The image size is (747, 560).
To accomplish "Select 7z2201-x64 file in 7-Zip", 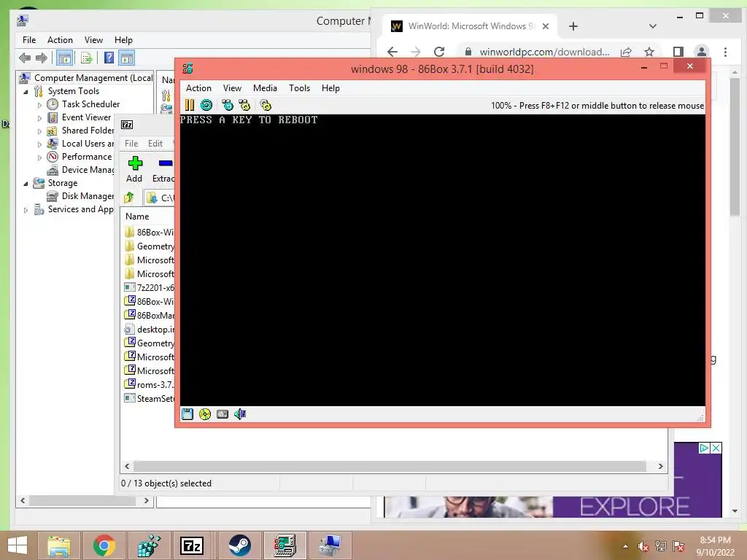I will click(149, 287).
